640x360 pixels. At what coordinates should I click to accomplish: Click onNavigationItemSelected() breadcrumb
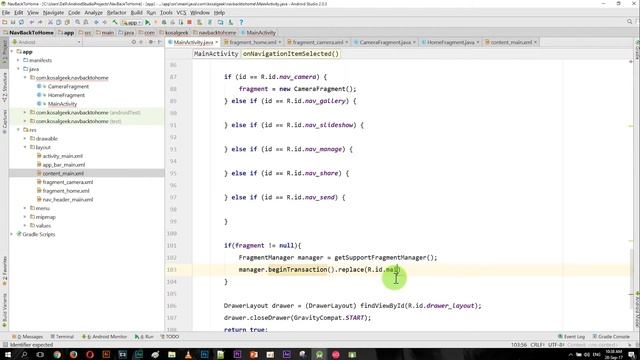[x=291, y=54]
